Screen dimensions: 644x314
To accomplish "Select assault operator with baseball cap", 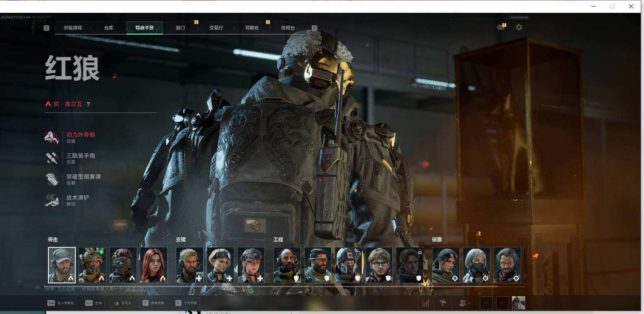I will pyautogui.click(x=62, y=265).
